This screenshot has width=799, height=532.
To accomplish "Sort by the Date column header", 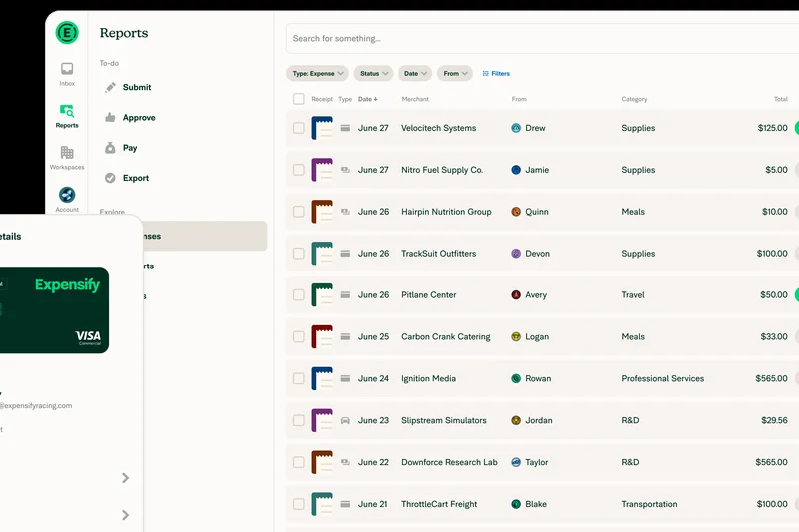I will coord(367,99).
